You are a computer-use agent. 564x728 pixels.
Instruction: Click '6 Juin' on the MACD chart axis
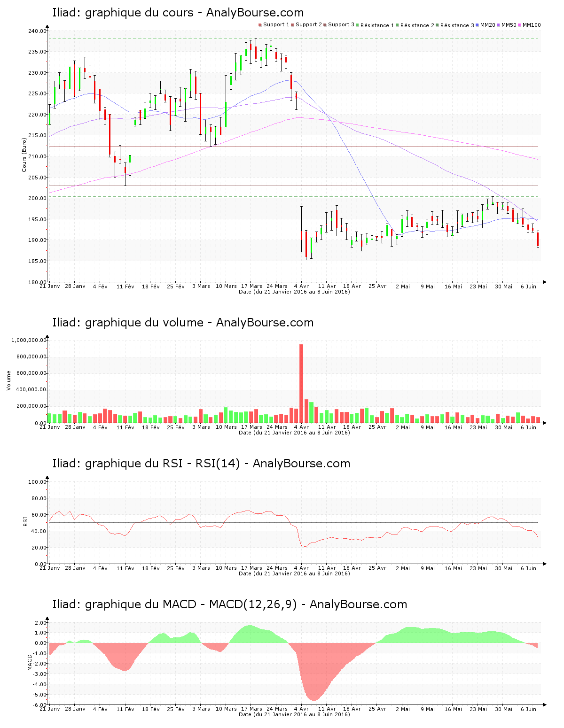tap(529, 709)
